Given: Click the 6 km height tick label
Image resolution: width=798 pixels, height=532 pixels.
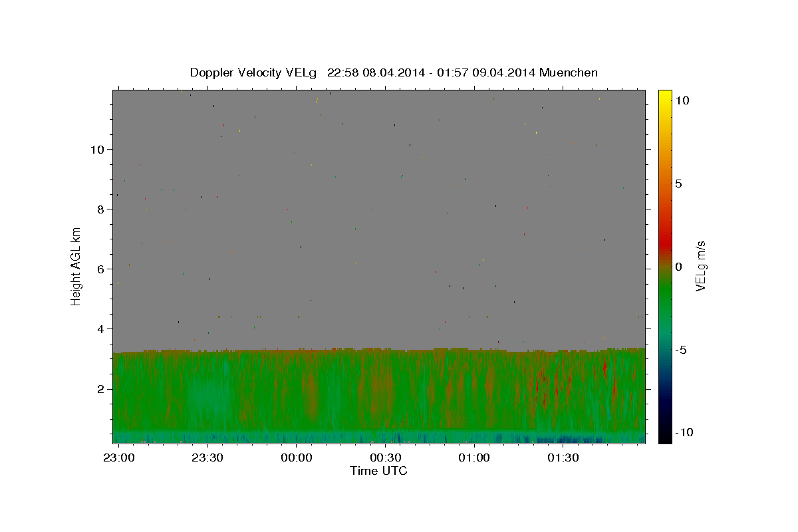Looking at the screenshot, I should point(100,269).
